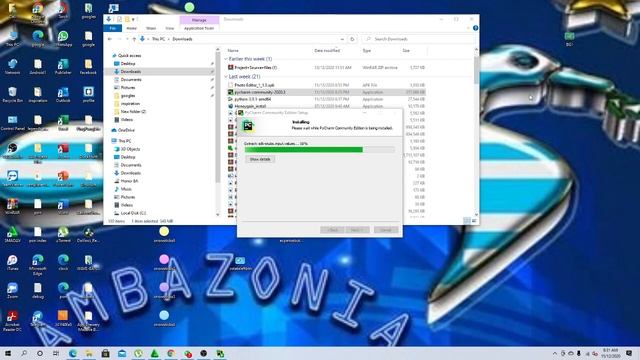
Task: Go up one folder level in Explorer
Action: (134, 39)
